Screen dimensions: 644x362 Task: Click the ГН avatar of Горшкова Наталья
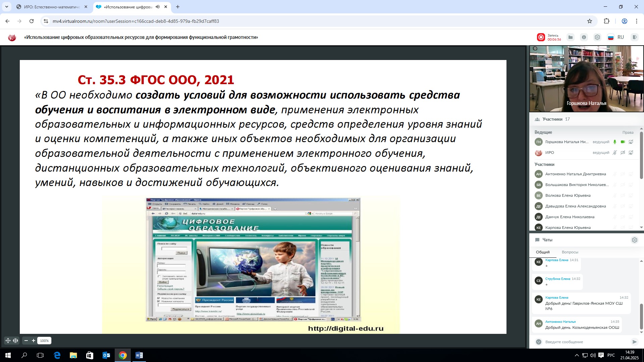pyautogui.click(x=538, y=142)
